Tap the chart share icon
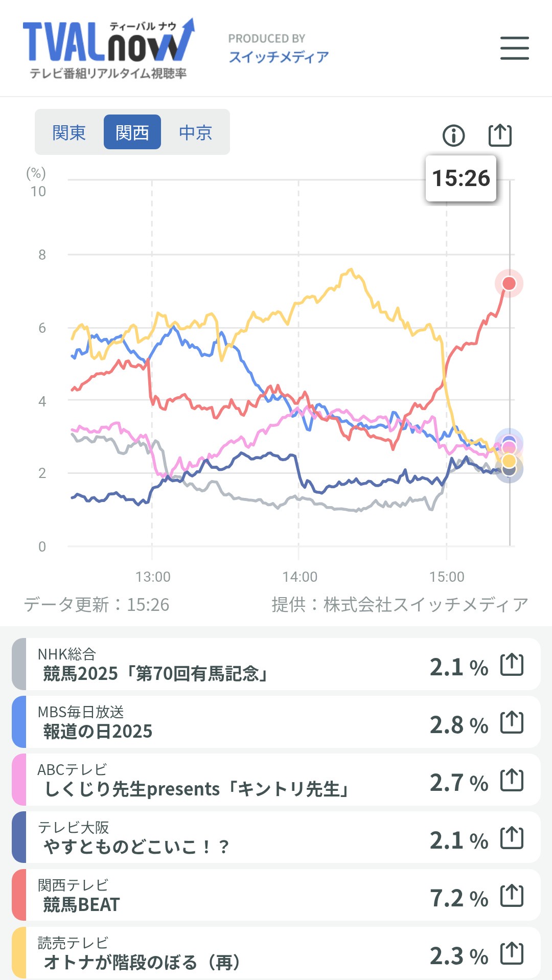The height and width of the screenshot is (980, 552). (500, 135)
